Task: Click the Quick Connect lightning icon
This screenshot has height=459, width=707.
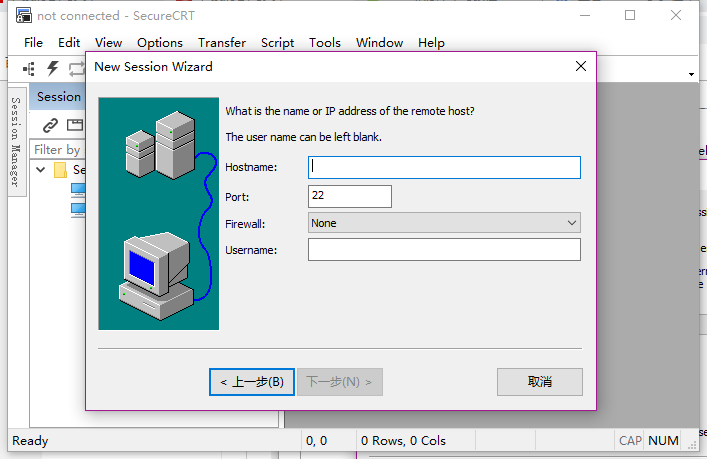Action: tap(53, 69)
